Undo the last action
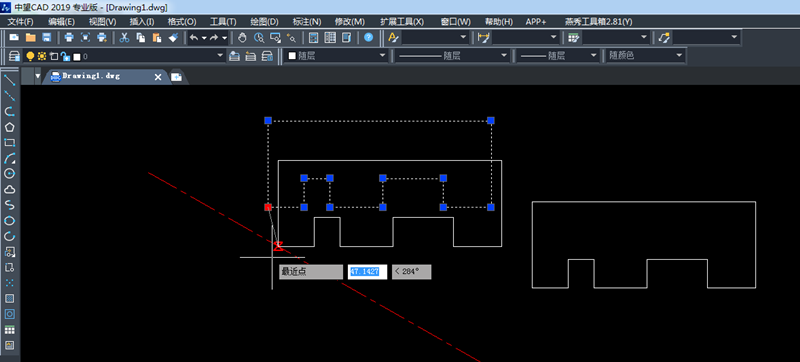800x362 pixels. point(194,37)
